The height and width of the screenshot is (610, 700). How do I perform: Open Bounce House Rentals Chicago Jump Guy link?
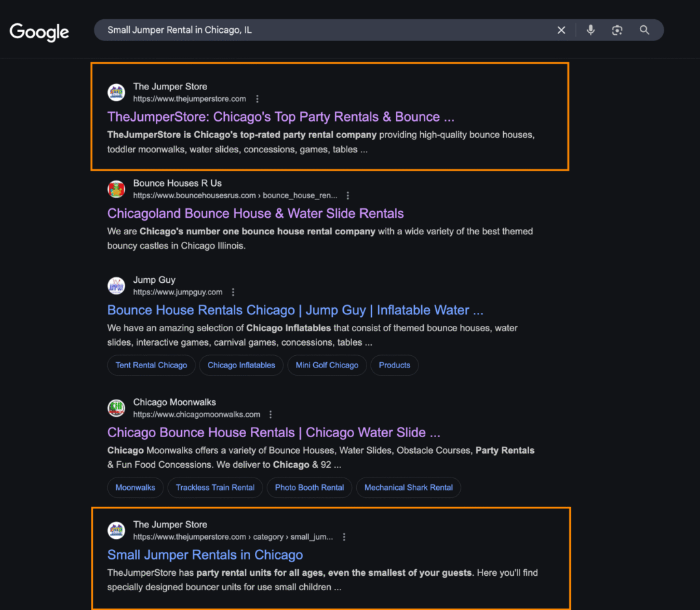tap(295, 310)
